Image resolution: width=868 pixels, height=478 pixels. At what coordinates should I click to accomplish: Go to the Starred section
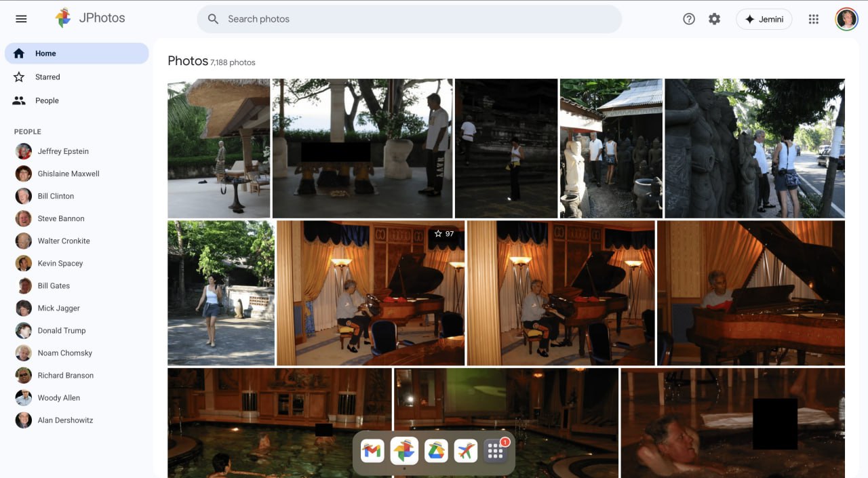[47, 77]
